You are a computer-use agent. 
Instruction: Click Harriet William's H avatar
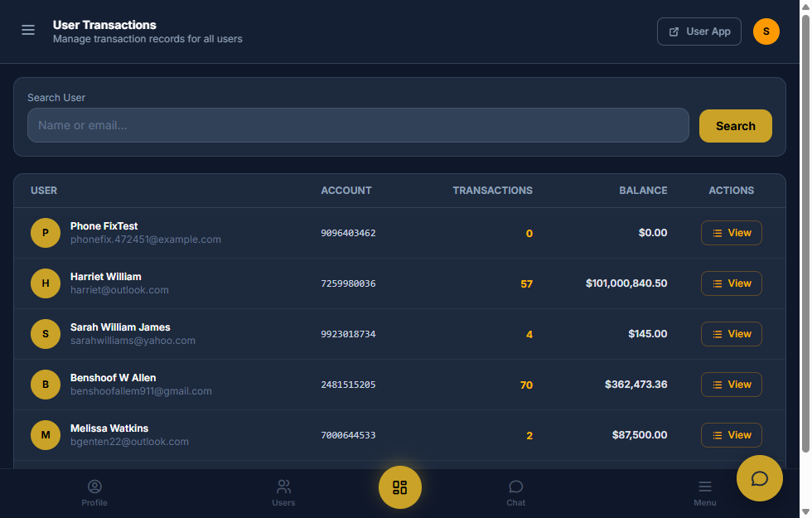46,283
